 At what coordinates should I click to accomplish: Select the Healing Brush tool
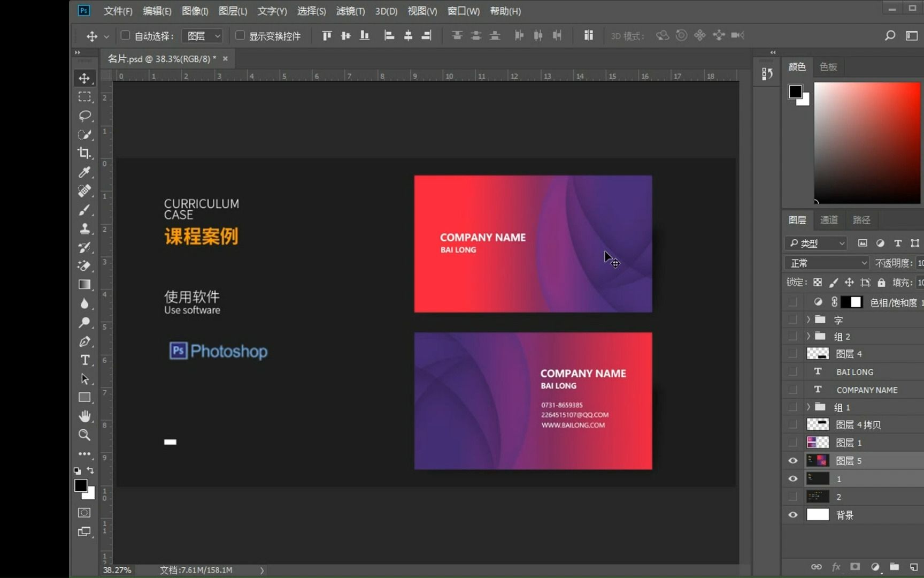point(84,191)
